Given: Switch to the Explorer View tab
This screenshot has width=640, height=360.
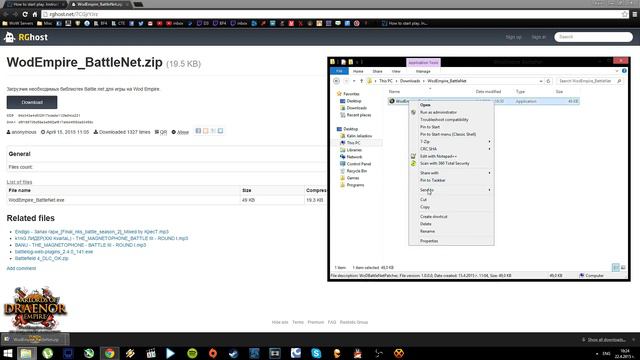Looking at the screenshot, I should 396,71.
